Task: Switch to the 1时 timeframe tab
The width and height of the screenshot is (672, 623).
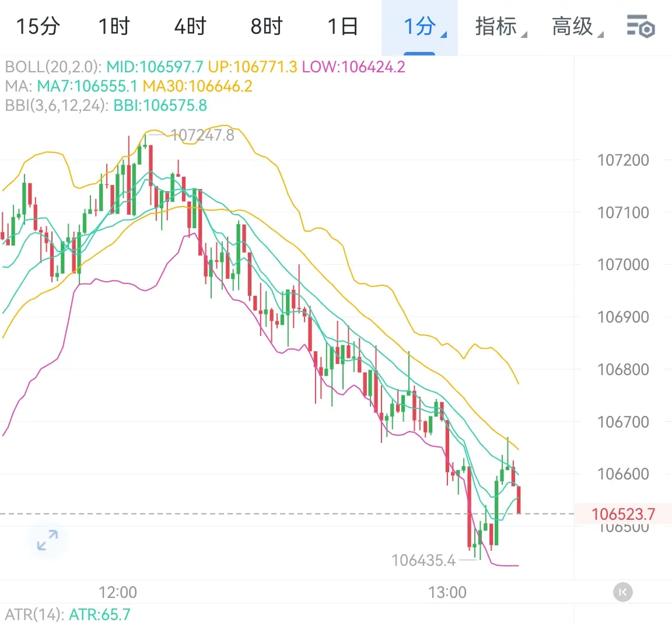Action: pos(114,27)
